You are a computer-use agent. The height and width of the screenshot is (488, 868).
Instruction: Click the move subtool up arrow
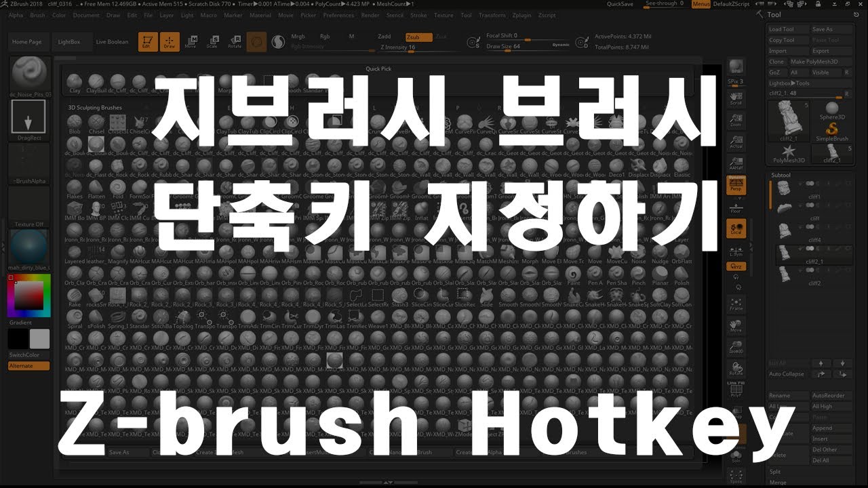(821, 363)
